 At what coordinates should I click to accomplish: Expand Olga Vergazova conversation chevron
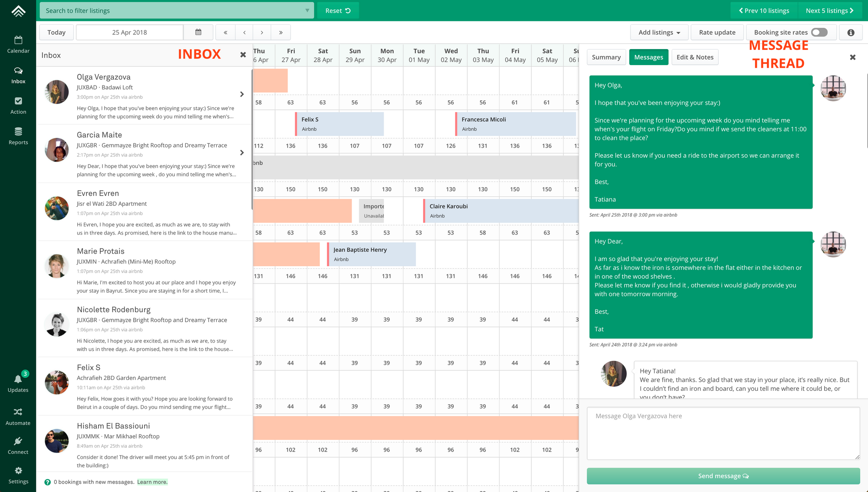(x=242, y=94)
